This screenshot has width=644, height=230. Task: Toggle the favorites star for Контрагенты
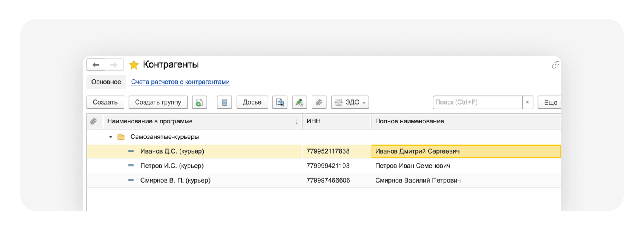pyautogui.click(x=134, y=65)
